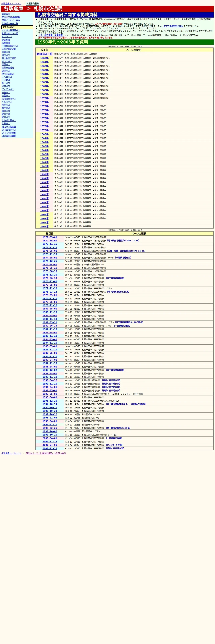Open the 1998-02-05 revision date link
215x644 pixels.
50,418
